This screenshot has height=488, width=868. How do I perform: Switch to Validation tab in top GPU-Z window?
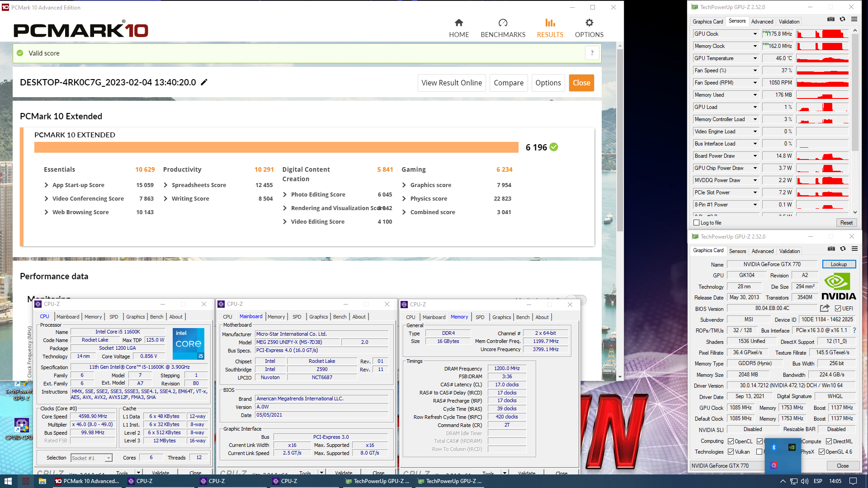[789, 22]
